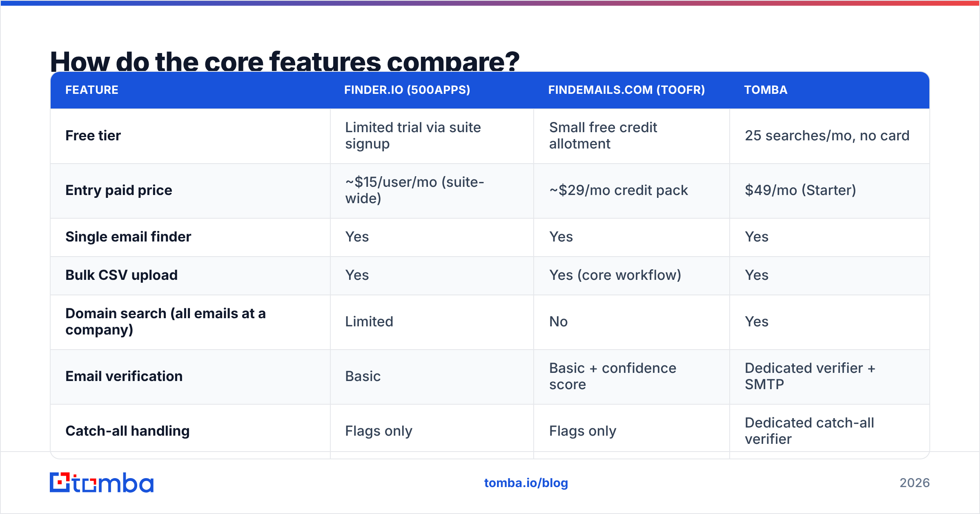Screen dimensions: 980x514
Task: Select the Bulk CSV upload row label
Action: [122, 275]
